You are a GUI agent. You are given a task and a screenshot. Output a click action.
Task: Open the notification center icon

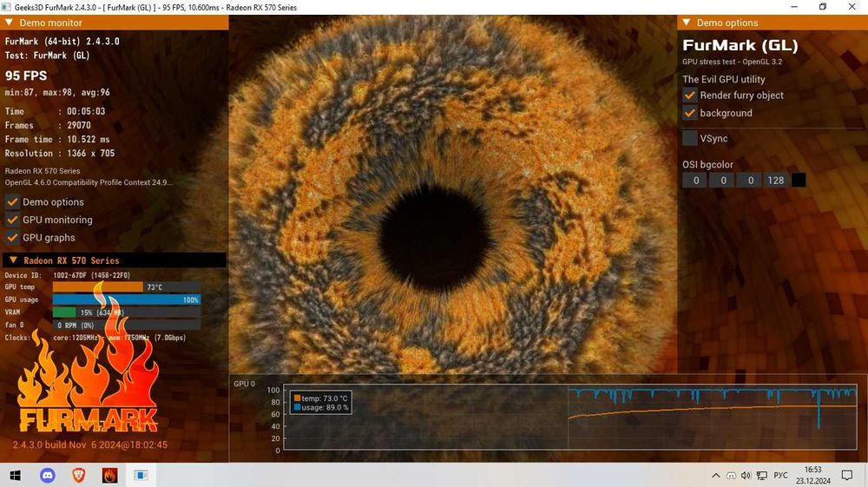847,476
